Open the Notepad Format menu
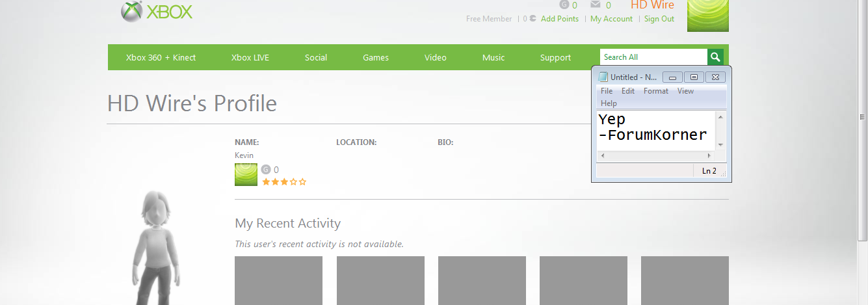The image size is (868, 305). [x=656, y=91]
